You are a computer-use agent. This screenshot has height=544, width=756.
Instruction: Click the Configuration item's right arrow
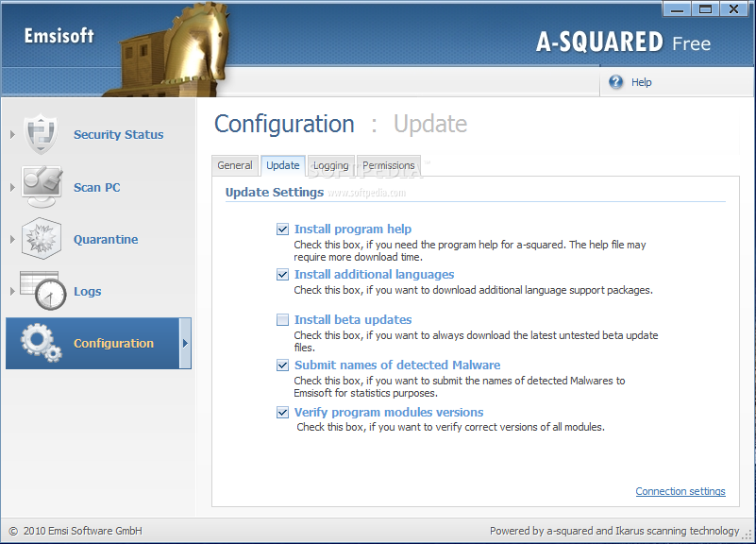pyautogui.click(x=185, y=344)
